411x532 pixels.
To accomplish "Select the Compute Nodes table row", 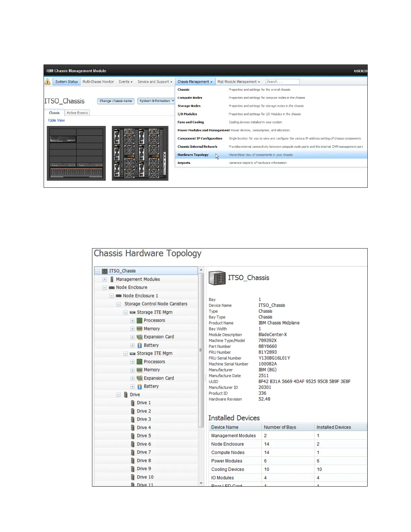I will pyautogui.click(x=288, y=452).
